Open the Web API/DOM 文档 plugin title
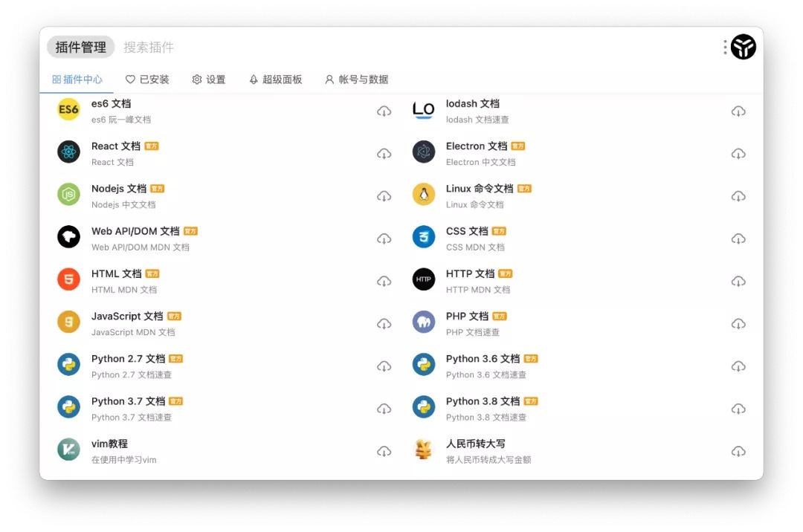The height and width of the screenshot is (532, 803). point(136,231)
